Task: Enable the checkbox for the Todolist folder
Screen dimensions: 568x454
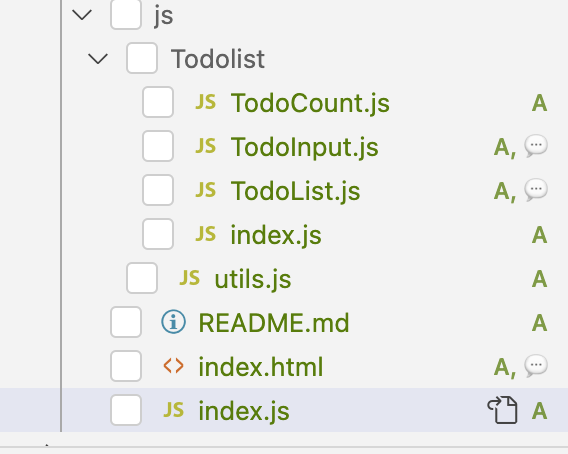Action: 142,58
